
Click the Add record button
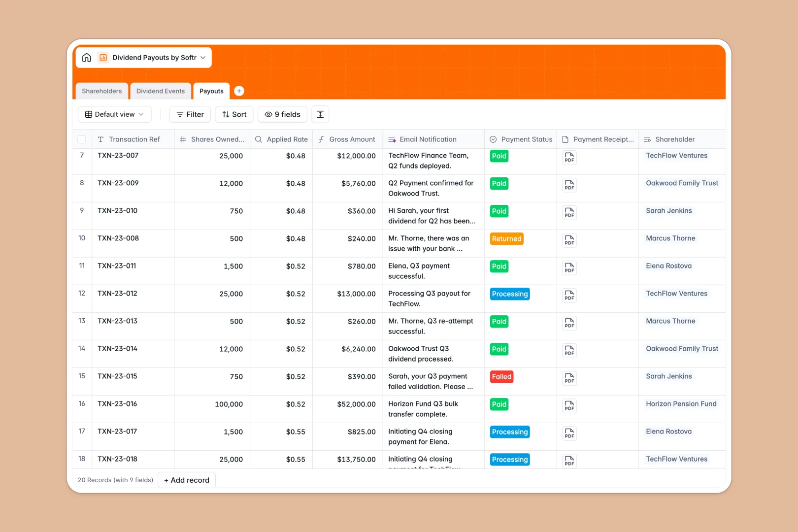coord(187,480)
